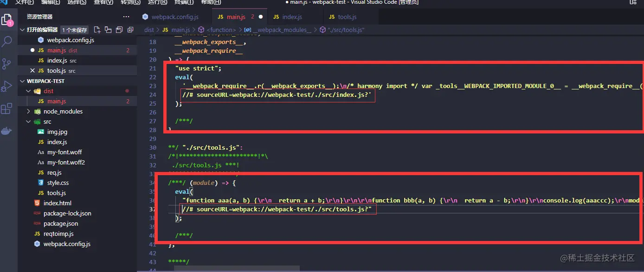Image resolution: width=644 pixels, height=272 pixels.
Task: Open the 选择(S) menu
Action: (77, 2)
